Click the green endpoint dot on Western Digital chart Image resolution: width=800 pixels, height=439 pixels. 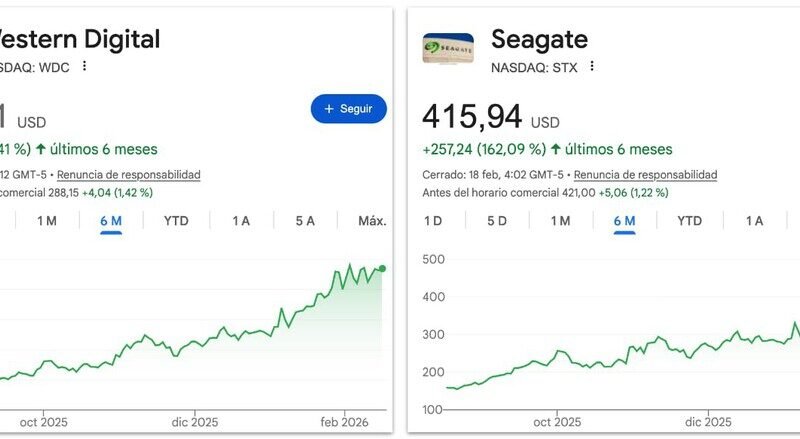(382, 268)
